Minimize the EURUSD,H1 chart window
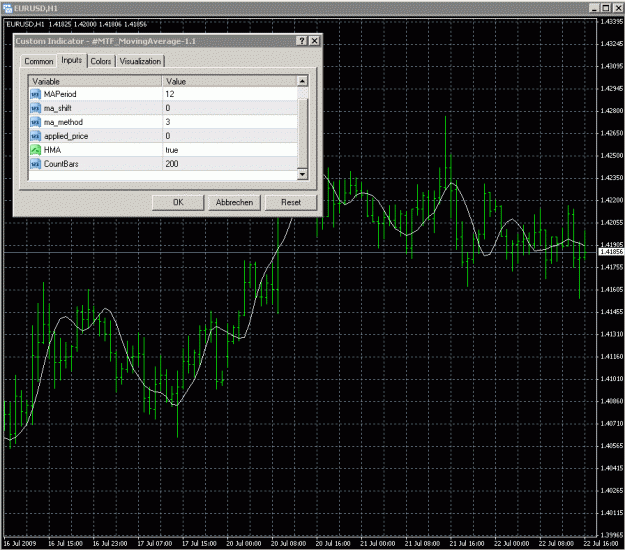 (x=594, y=8)
